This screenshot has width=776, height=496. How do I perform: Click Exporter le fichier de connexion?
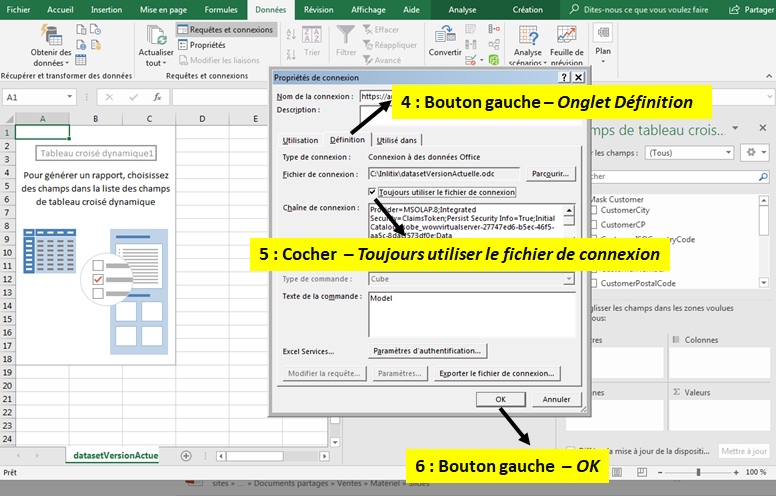pos(496,373)
